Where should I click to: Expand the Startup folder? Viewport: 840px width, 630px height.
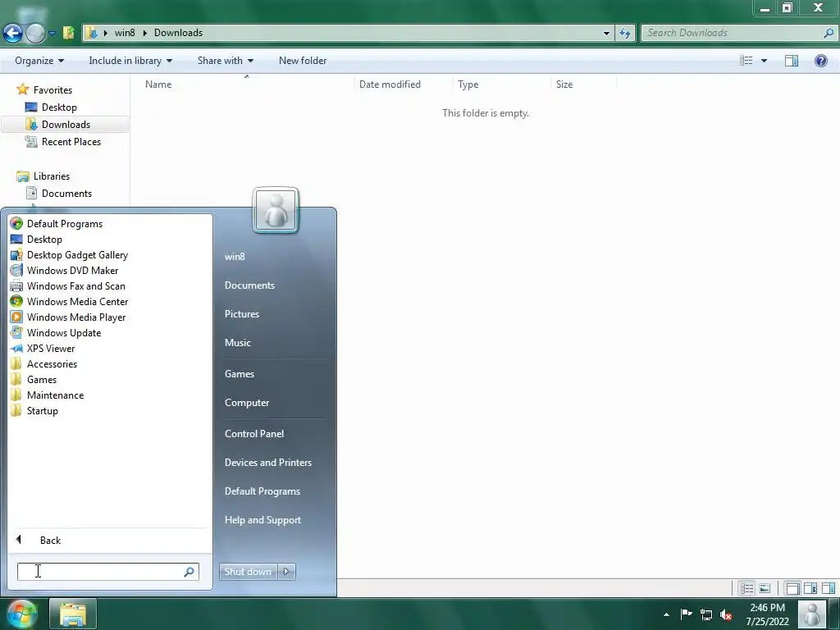tap(43, 410)
